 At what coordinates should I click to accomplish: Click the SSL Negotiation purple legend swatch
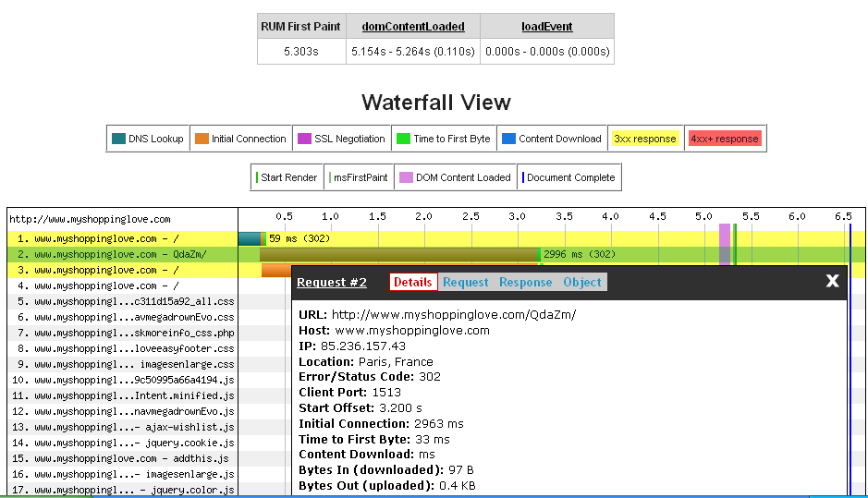(304, 139)
